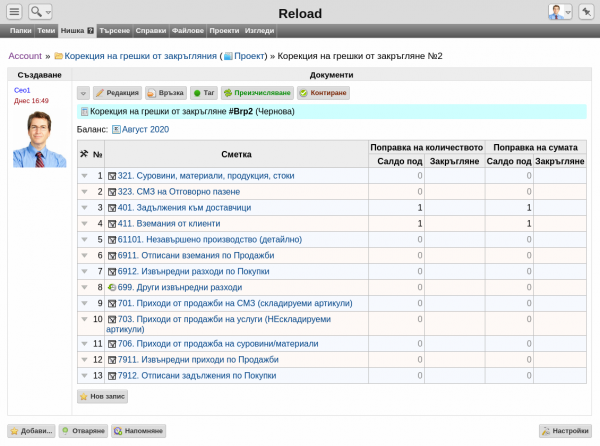Click the Редакция edit button

117,92
